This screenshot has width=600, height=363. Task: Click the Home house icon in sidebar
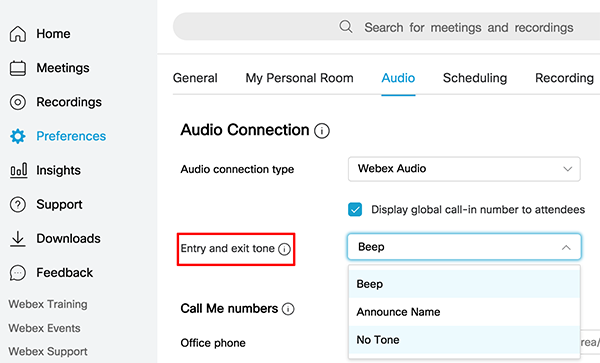point(18,34)
